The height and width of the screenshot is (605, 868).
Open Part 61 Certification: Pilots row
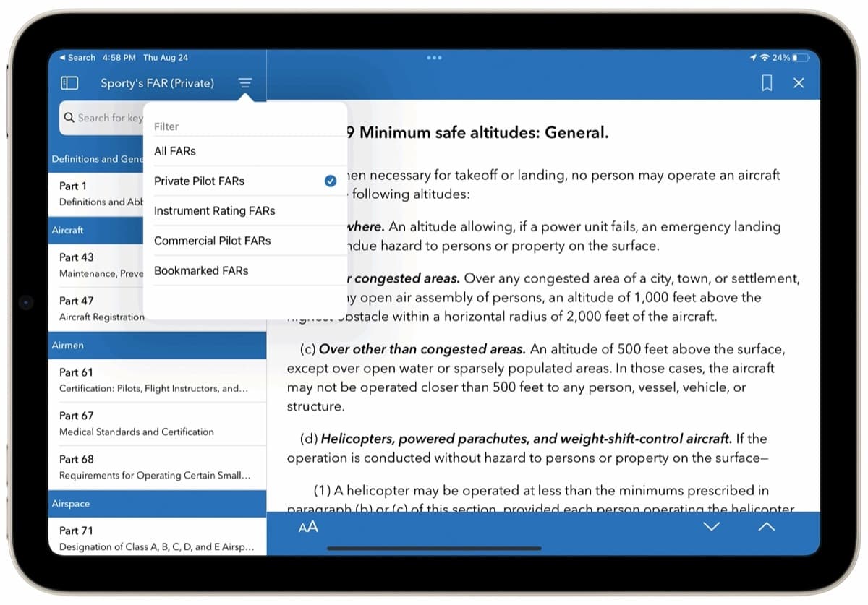[158, 380]
